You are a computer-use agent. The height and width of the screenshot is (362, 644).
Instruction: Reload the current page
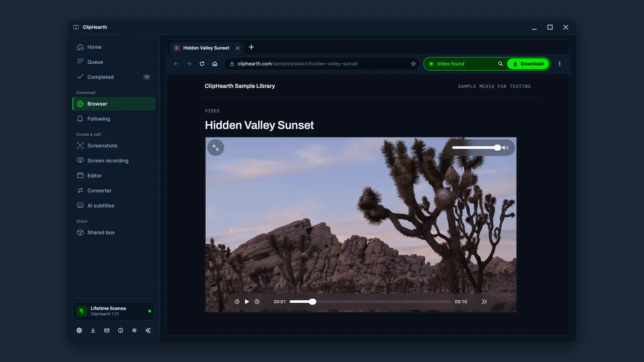(x=202, y=64)
